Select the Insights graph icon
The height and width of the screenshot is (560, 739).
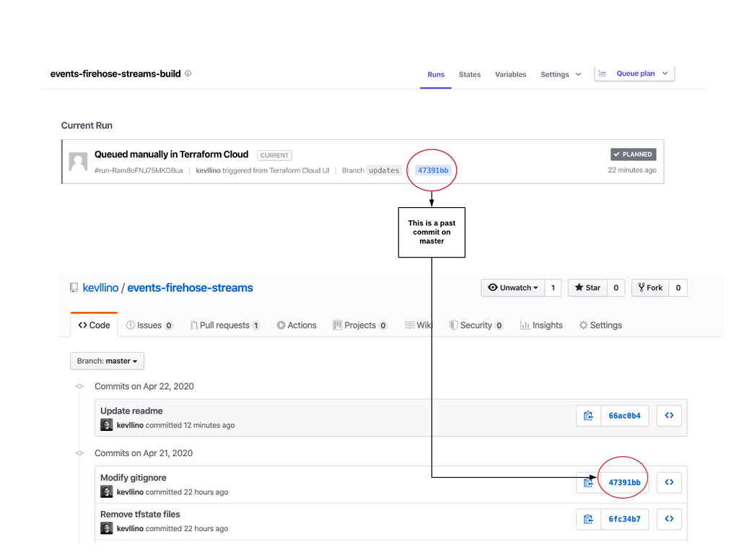click(525, 325)
